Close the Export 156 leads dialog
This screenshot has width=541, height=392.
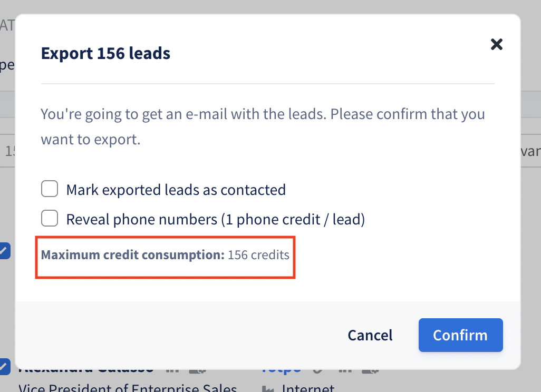[x=497, y=44]
